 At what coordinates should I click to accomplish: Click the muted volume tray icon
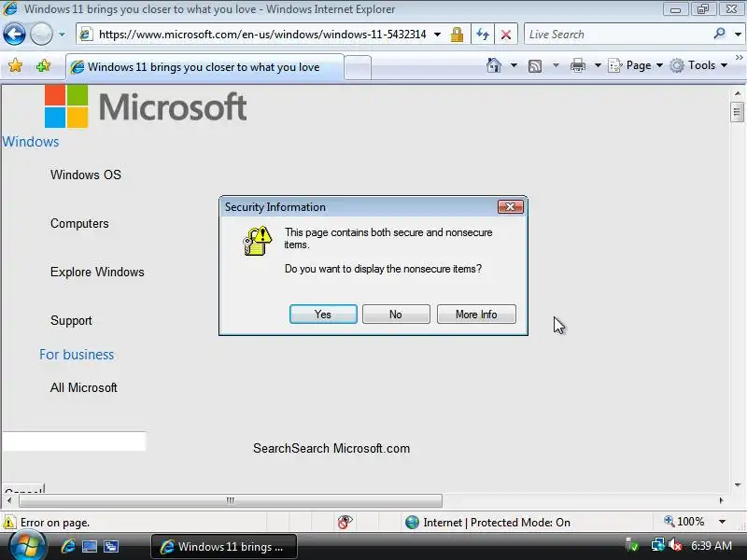coord(675,545)
